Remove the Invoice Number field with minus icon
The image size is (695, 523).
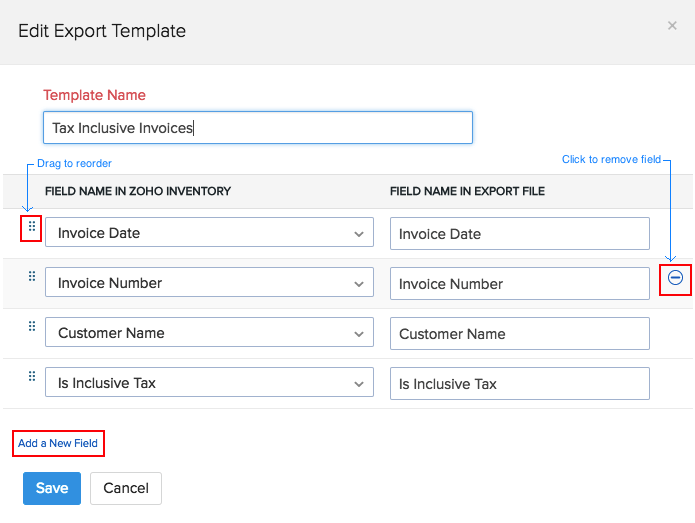[675, 278]
